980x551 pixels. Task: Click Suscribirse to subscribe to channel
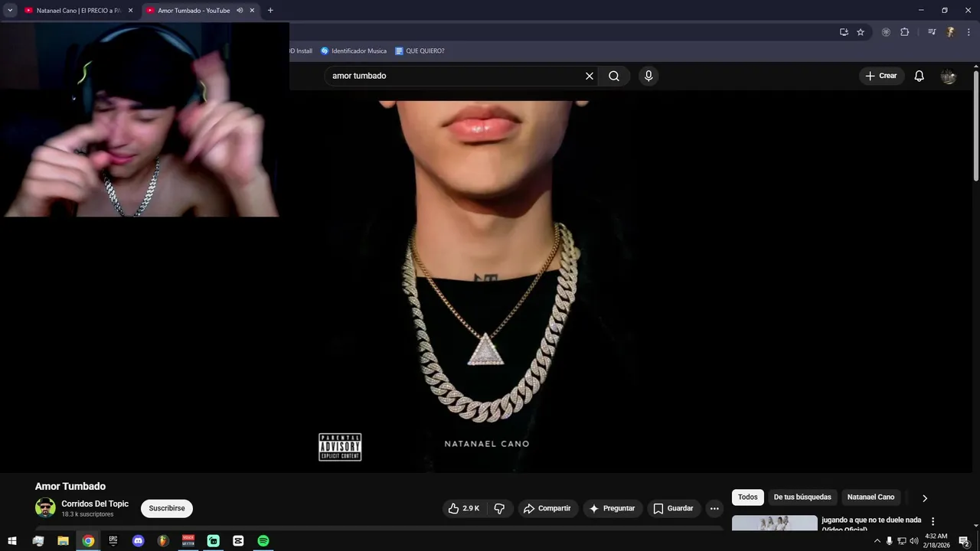coord(167,508)
